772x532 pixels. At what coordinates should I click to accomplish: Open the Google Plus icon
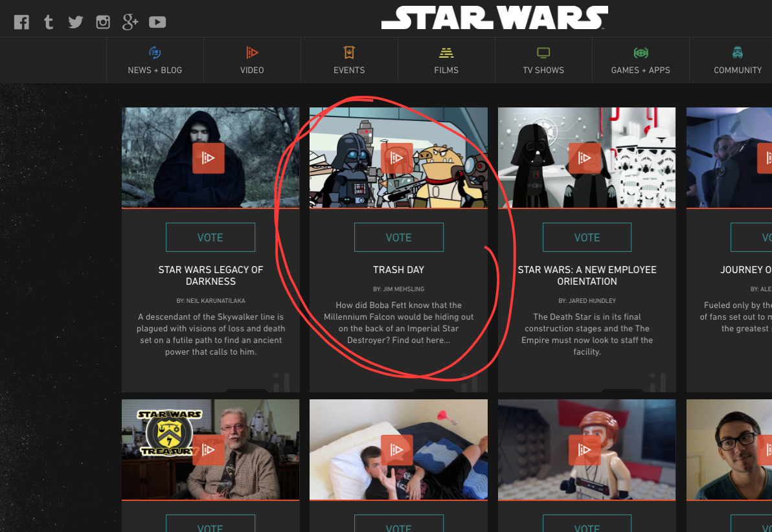[130, 22]
